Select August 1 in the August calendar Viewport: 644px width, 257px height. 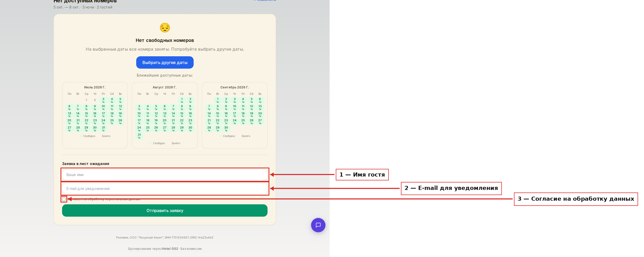[182, 100]
